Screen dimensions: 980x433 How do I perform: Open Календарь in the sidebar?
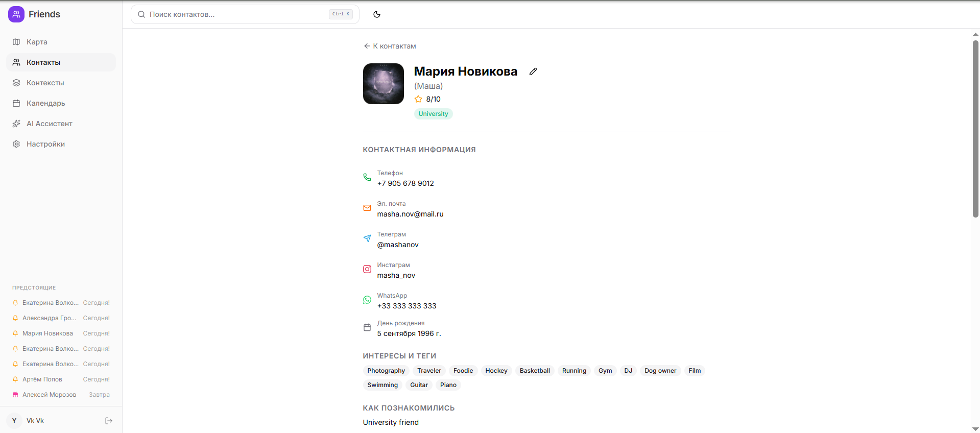point(61,103)
